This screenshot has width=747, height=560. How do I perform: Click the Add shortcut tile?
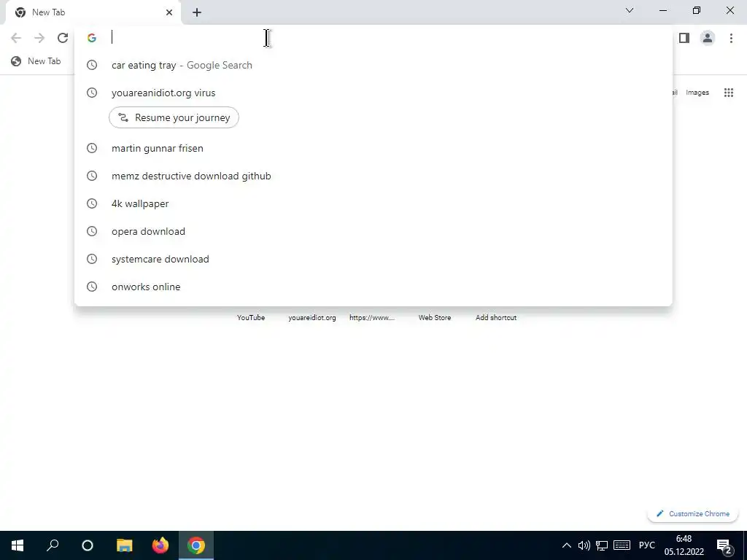tap(496, 317)
